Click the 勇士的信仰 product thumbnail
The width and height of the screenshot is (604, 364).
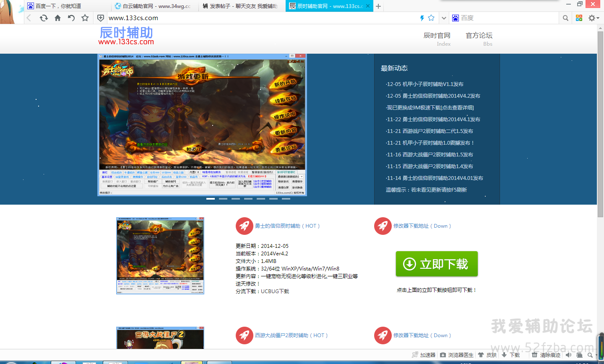click(x=160, y=256)
